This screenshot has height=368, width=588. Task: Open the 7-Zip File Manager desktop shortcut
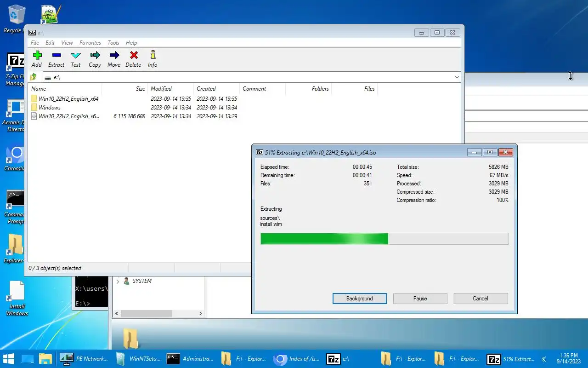click(x=15, y=70)
